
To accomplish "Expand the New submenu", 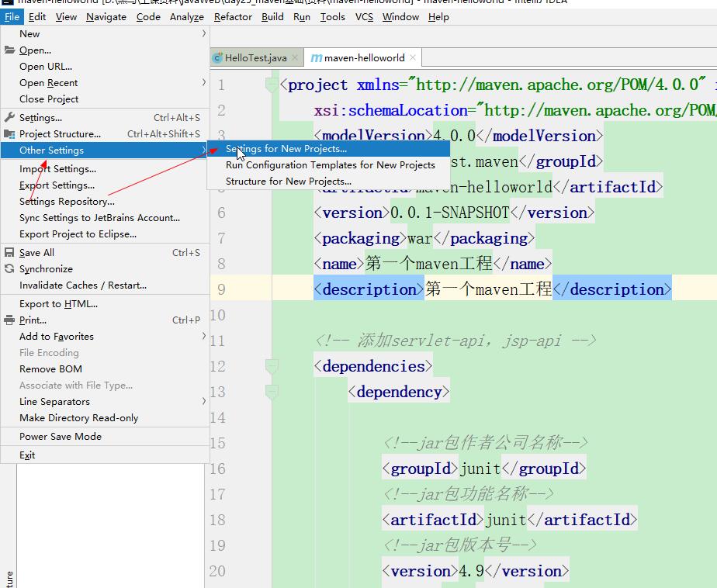I will 203,33.
